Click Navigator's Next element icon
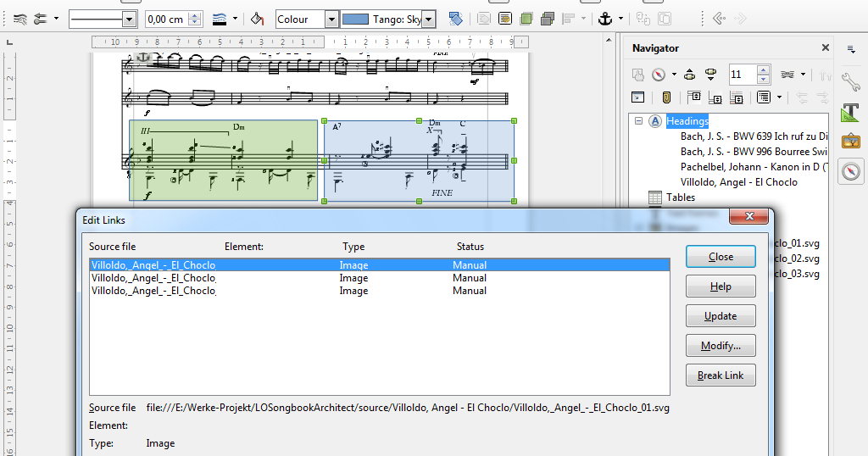The height and width of the screenshot is (456, 868). (711, 74)
